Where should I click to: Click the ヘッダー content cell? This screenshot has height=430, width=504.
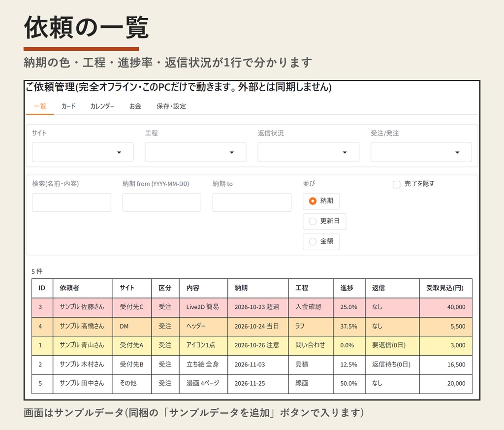click(x=203, y=327)
